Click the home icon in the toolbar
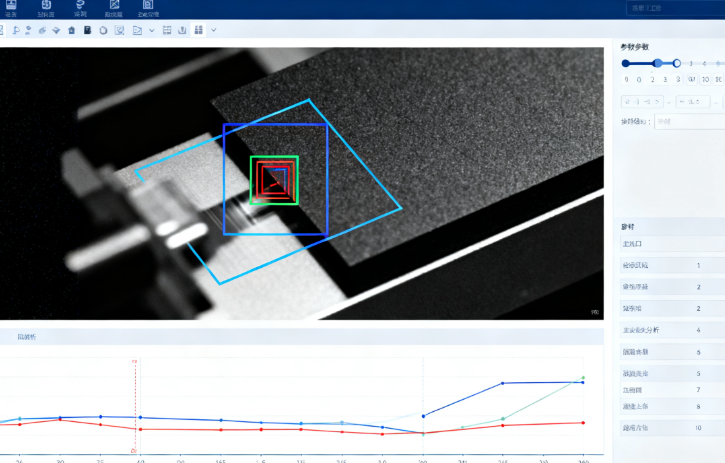Screen dimensions: 725x463 [x=72, y=30]
